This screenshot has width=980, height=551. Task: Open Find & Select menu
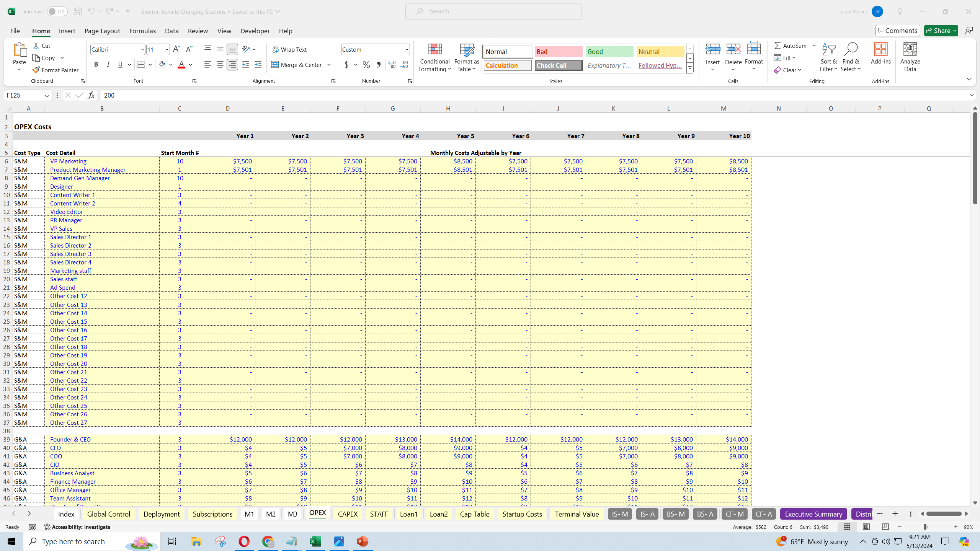[851, 57]
